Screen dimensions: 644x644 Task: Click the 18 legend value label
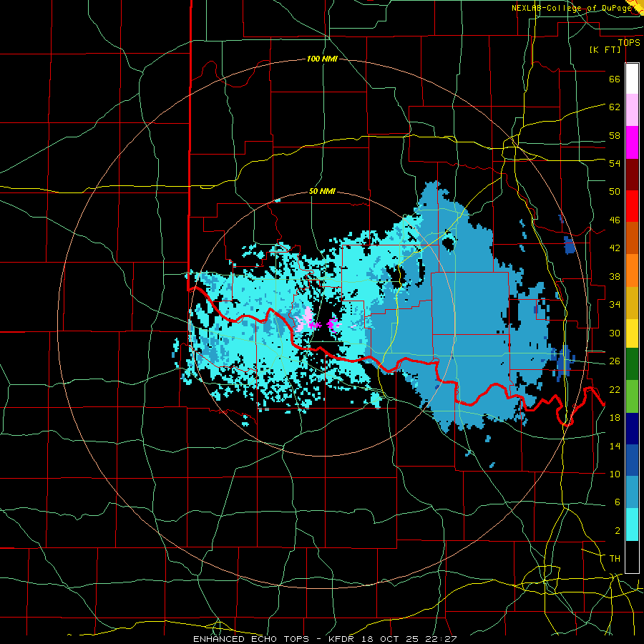pyautogui.click(x=615, y=418)
